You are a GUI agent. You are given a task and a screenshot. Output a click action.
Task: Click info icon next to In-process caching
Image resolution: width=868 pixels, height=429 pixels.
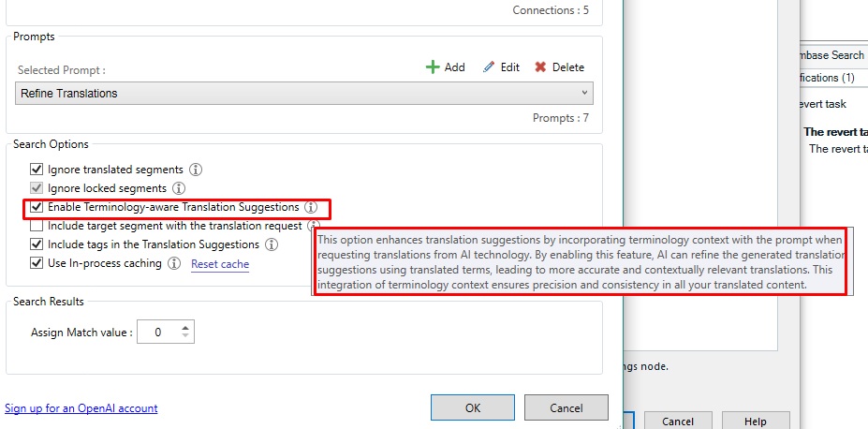(x=174, y=264)
